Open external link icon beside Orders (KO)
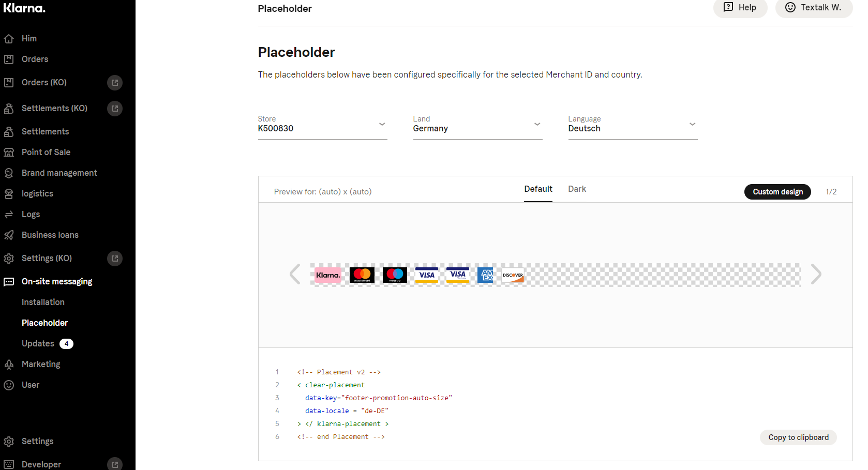Viewport: 868px width, 470px height. tap(115, 83)
